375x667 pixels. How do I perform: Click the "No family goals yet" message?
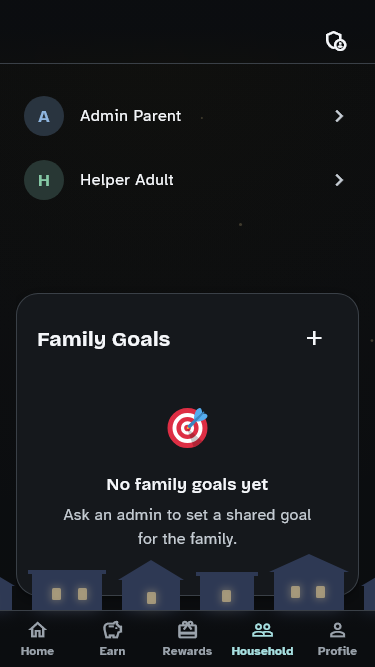click(x=188, y=485)
